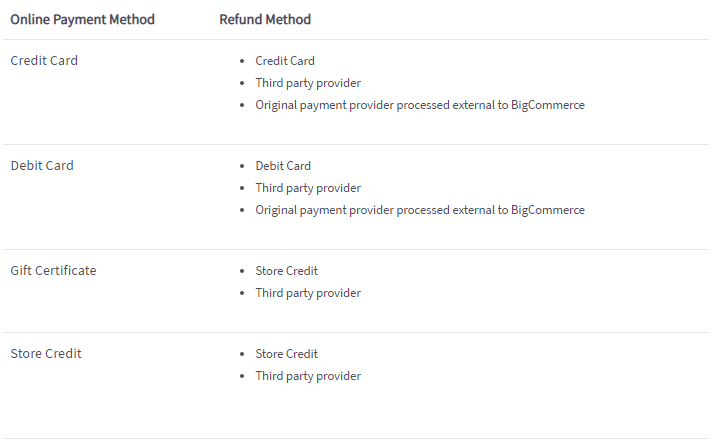Image resolution: width=714 pixels, height=441 pixels.
Task: Click Original payment provider text in Debit Card row
Action: pyautogui.click(x=420, y=210)
